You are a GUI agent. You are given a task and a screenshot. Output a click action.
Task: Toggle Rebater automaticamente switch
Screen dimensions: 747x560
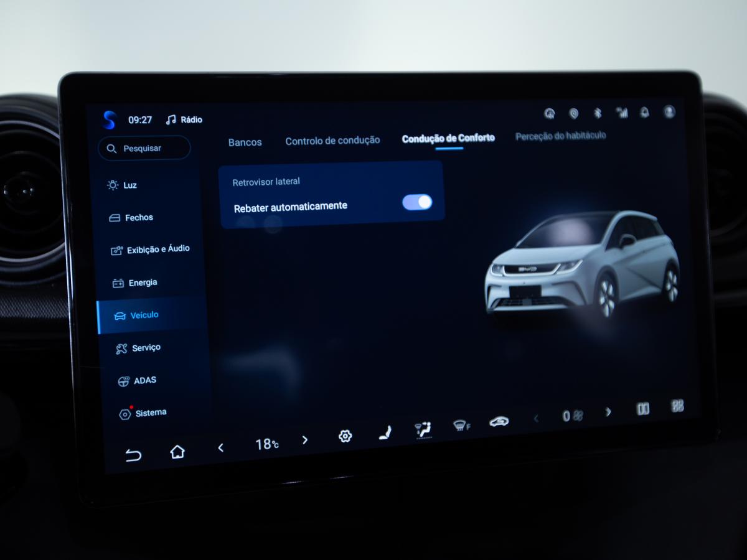tap(417, 202)
